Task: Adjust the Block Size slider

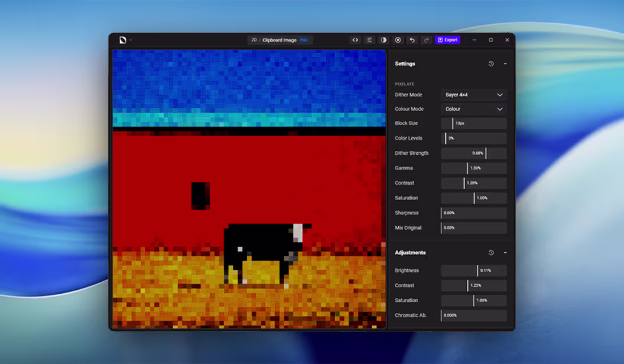Action: coord(474,124)
